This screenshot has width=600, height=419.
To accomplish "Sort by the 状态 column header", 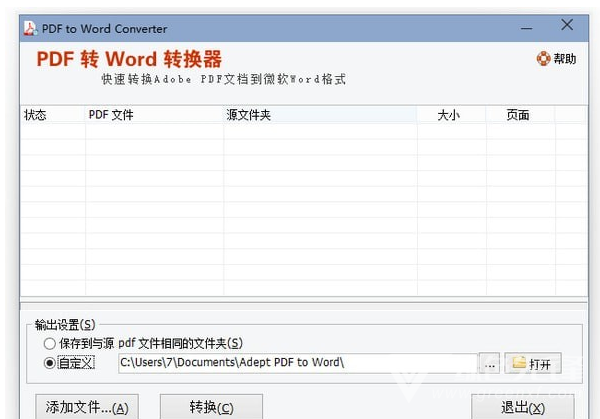I will point(53,115).
